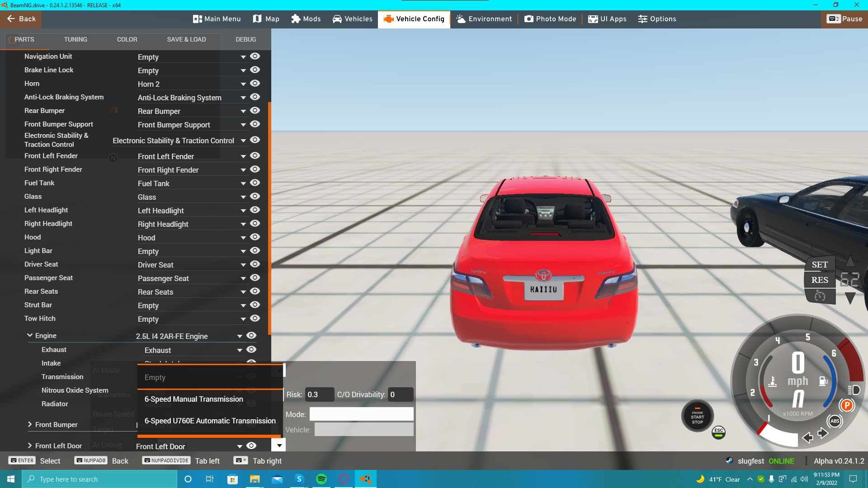This screenshot has height=488, width=868.
Task: Open the Photo Mode menu
Action: pyautogui.click(x=550, y=19)
